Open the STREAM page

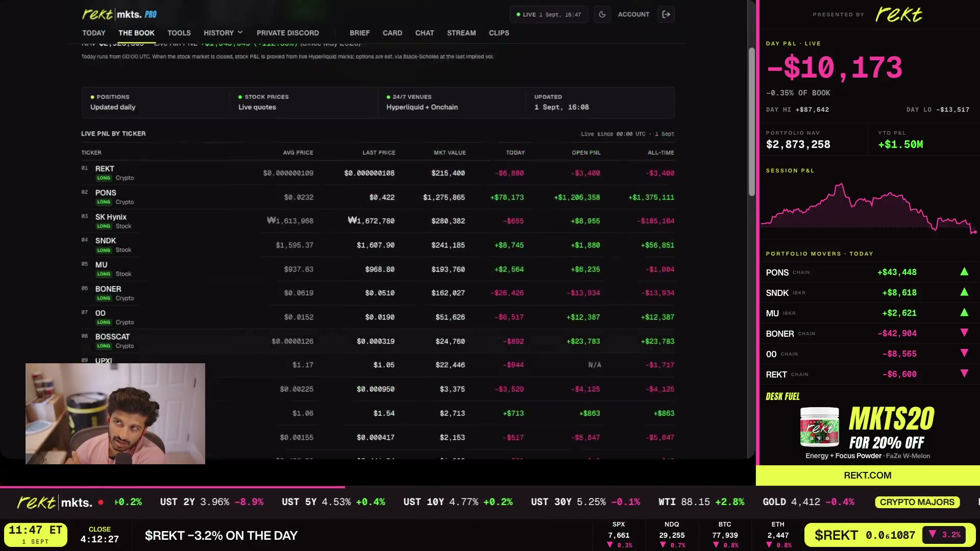tap(461, 33)
